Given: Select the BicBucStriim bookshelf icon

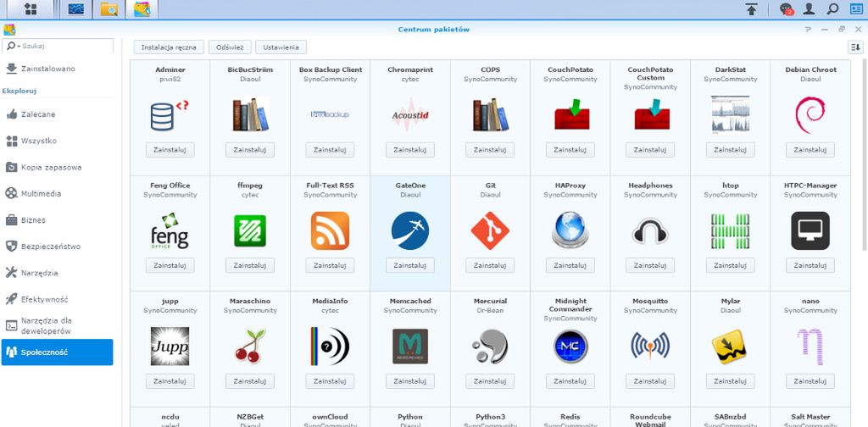Looking at the screenshot, I should pos(250,114).
